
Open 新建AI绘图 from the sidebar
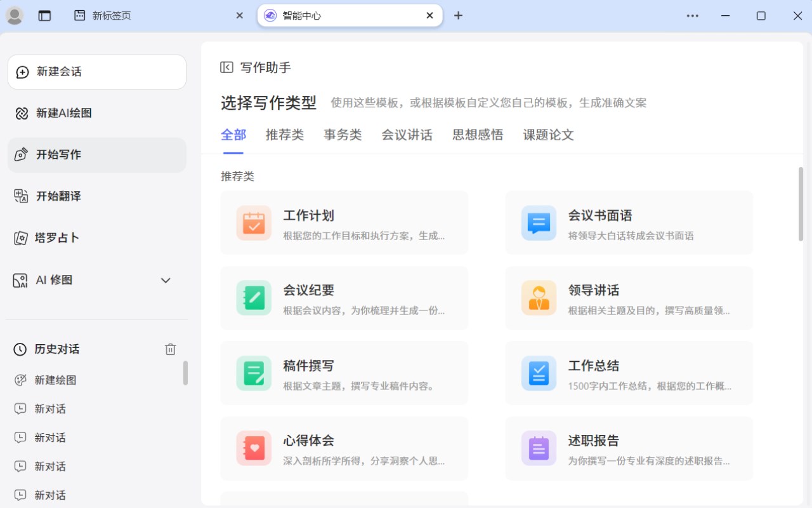(97, 113)
